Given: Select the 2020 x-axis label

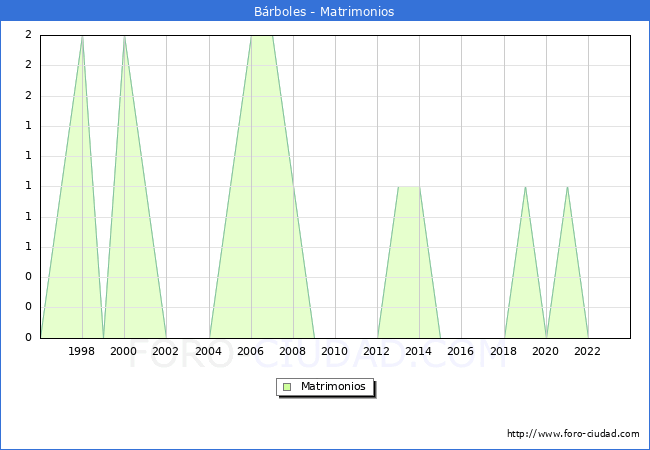Looking at the screenshot, I should (546, 351).
